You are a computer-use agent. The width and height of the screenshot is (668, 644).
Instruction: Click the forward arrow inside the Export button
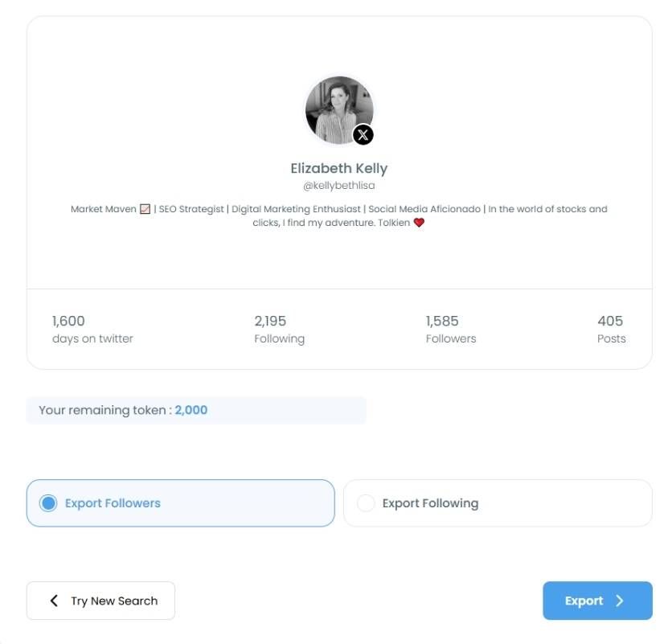pos(619,601)
